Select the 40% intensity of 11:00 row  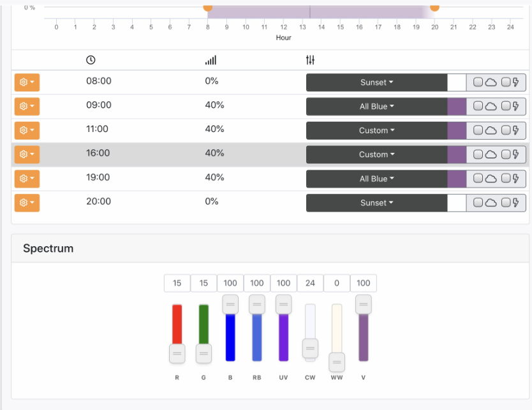tap(214, 129)
